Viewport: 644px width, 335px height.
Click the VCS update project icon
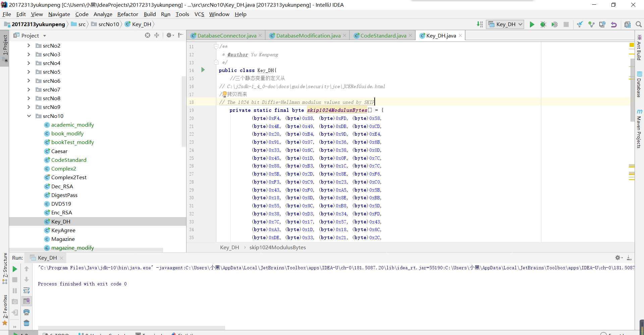[x=580, y=24]
